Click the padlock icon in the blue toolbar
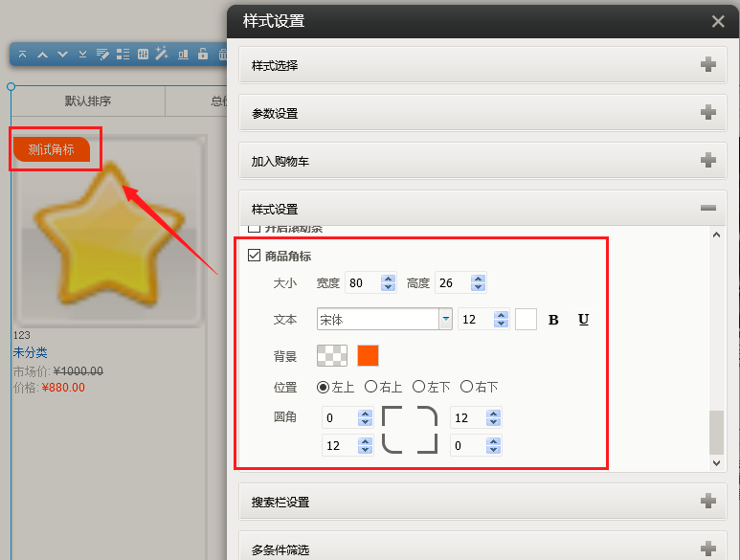 tap(203, 55)
